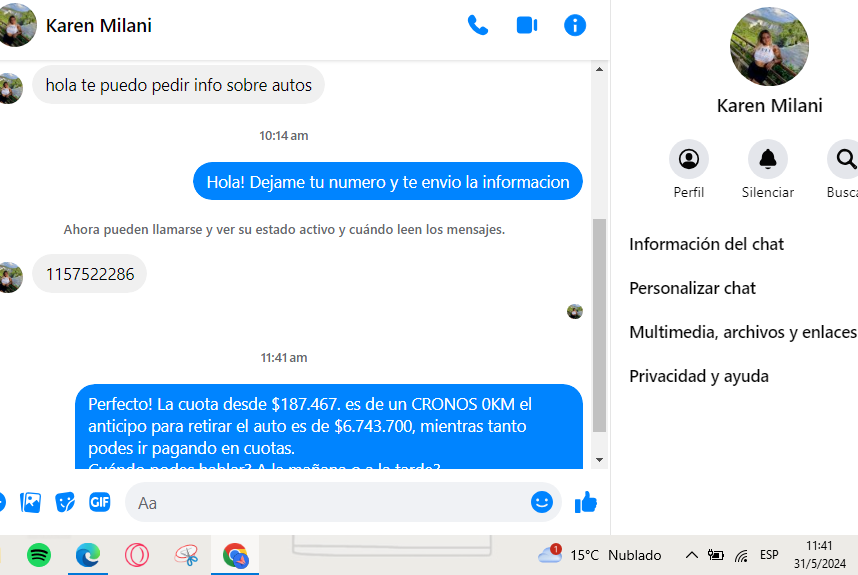Open Spotify from the taskbar

pyautogui.click(x=39, y=555)
